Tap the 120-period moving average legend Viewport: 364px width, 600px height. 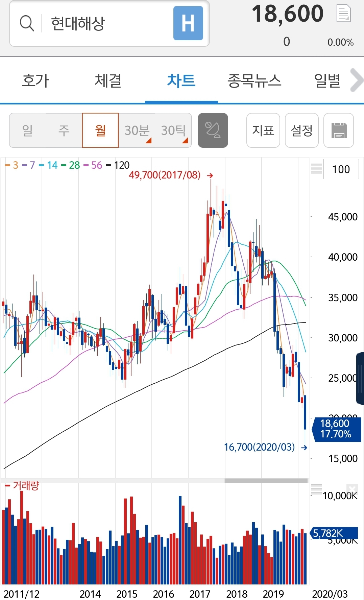point(118,165)
